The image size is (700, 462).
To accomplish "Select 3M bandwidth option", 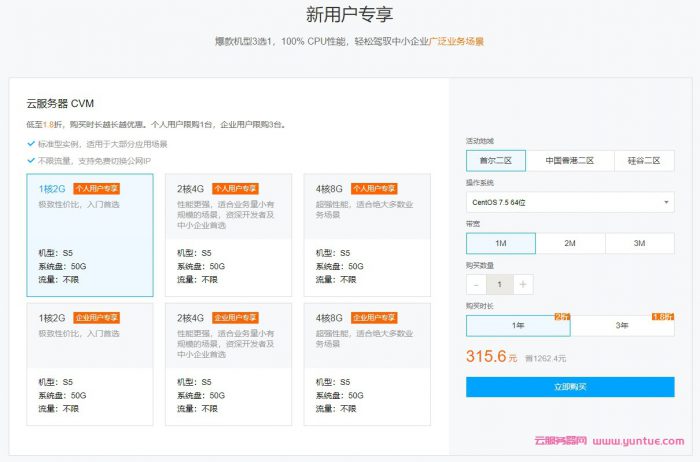I will pyautogui.click(x=639, y=243).
